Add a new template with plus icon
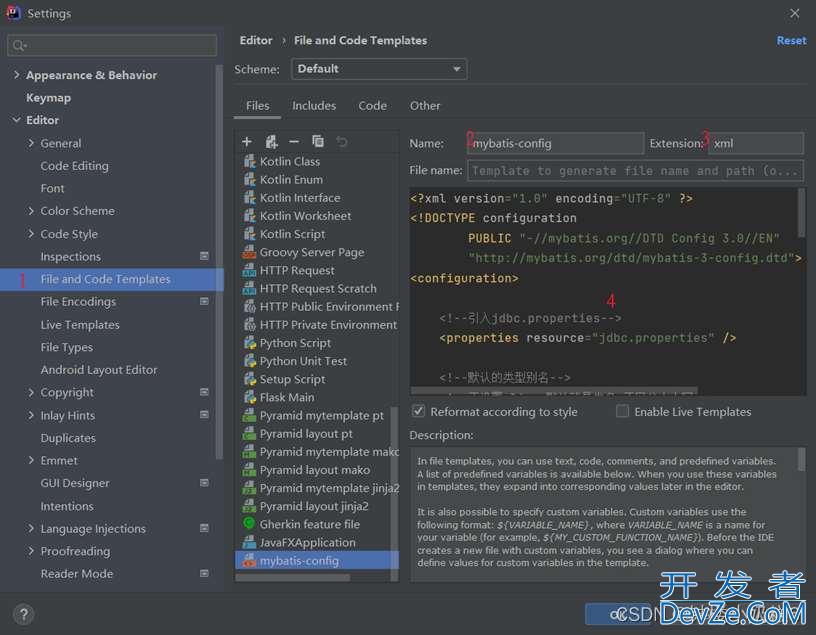 pyautogui.click(x=247, y=142)
